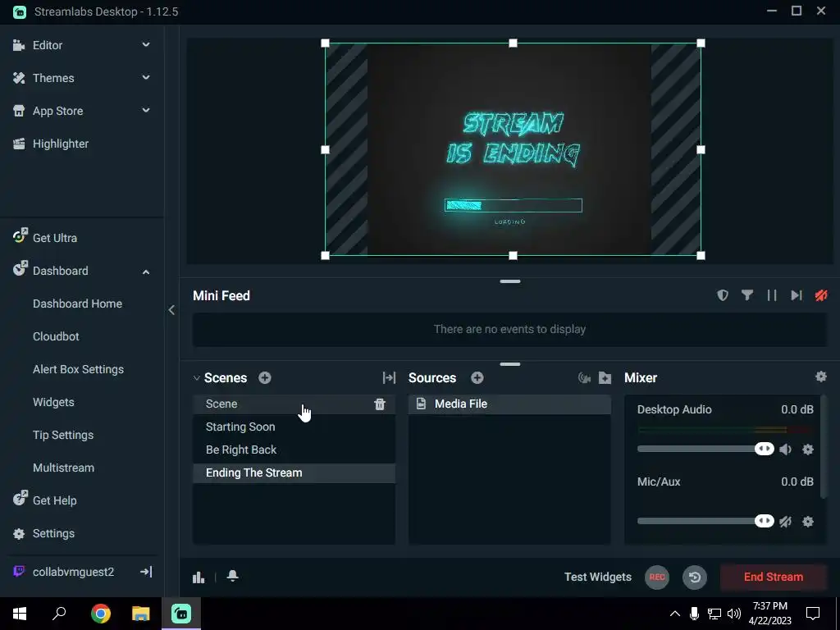Open Dashboard Home

coord(77,304)
